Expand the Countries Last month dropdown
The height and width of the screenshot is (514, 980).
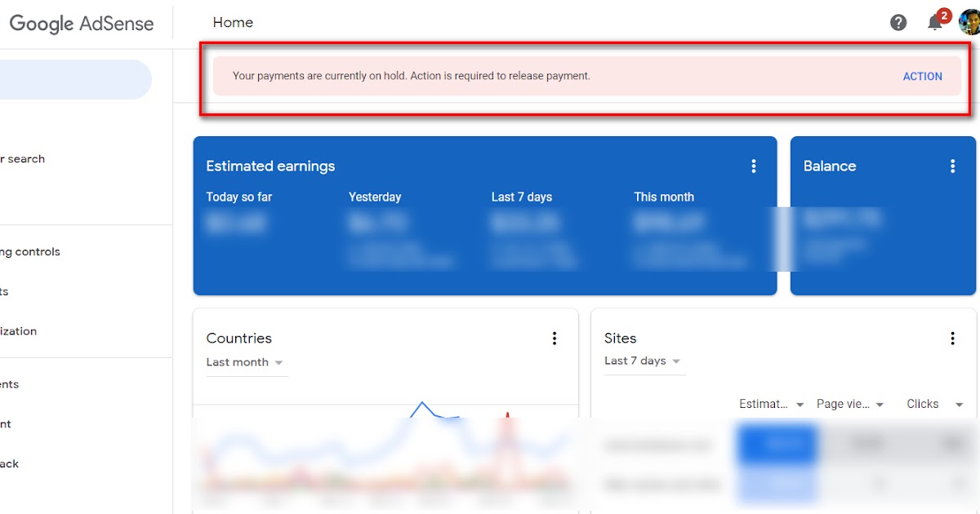(245, 362)
